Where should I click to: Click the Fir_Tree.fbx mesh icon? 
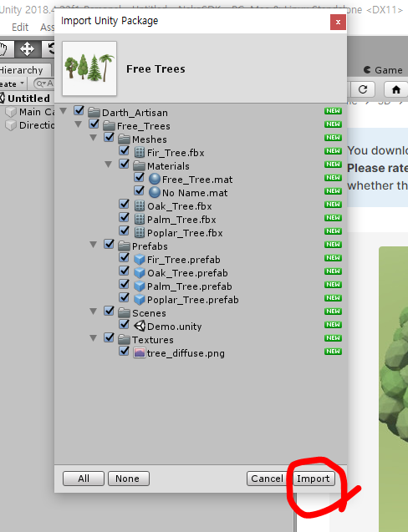tap(140, 152)
